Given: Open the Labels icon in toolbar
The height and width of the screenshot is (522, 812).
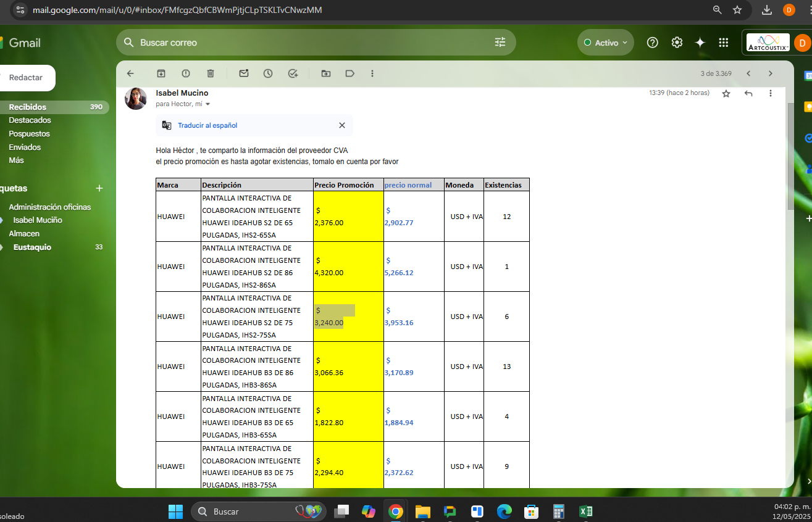Looking at the screenshot, I should pyautogui.click(x=349, y=73).
